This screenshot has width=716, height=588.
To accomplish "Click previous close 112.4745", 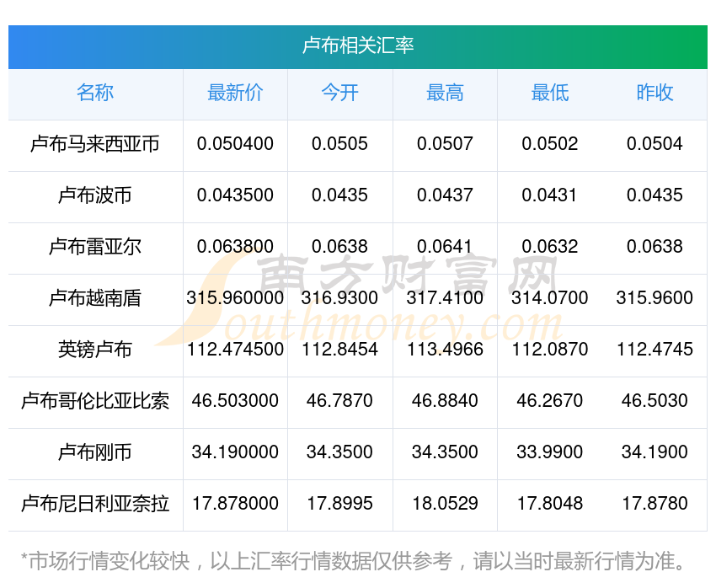I will [655, 350].
